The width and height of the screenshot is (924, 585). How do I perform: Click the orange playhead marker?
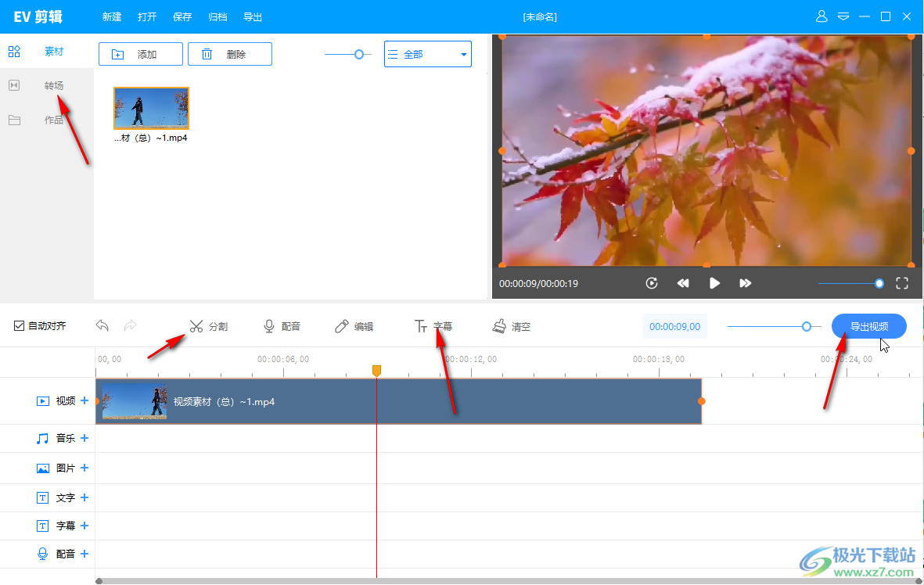point(376,370)
